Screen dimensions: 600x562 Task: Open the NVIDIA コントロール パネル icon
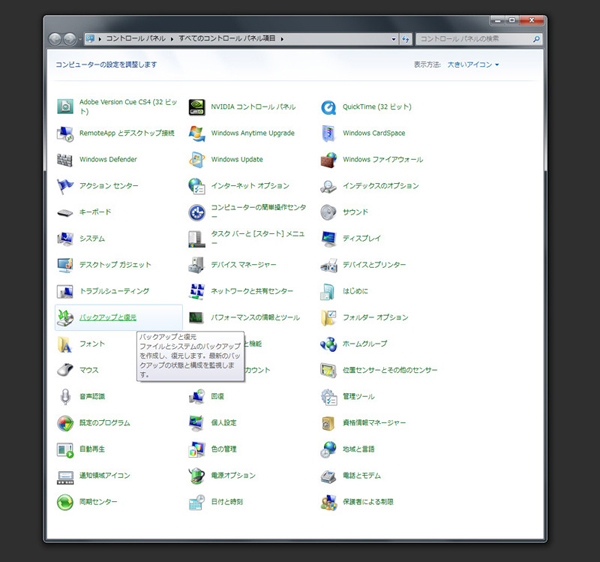pos(197,107)
